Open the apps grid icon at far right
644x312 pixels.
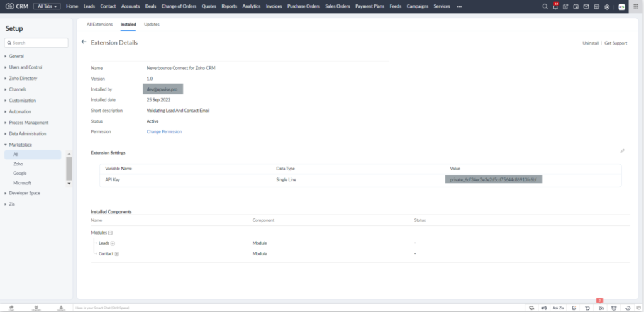click(636, 6)
